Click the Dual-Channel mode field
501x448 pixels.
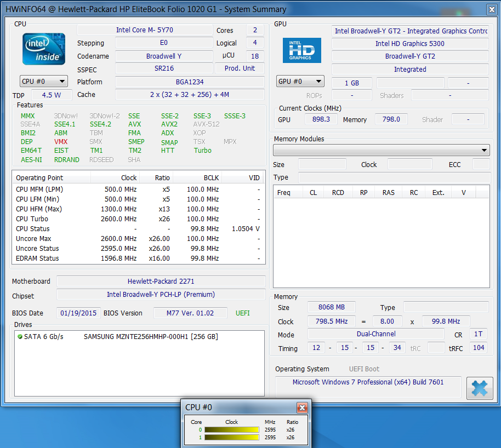pos(376,334)
